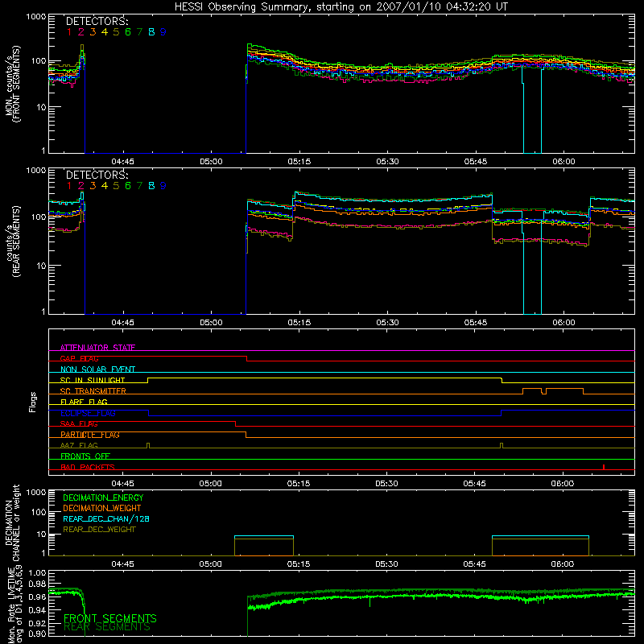Click 05:15 tick under front segments plot
This screenshot has height=644, width=644.
[x=299, y=162]
